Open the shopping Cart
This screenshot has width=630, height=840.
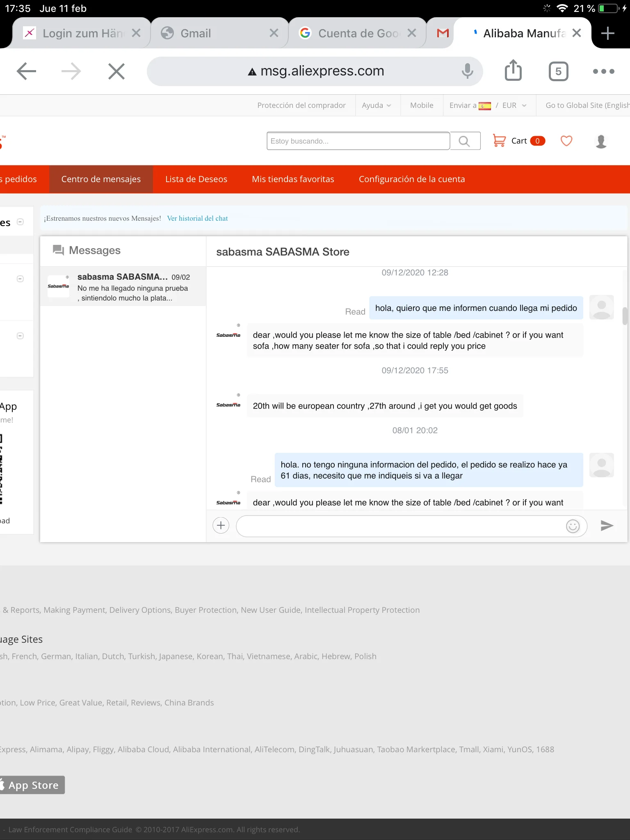tap(518, 141)
